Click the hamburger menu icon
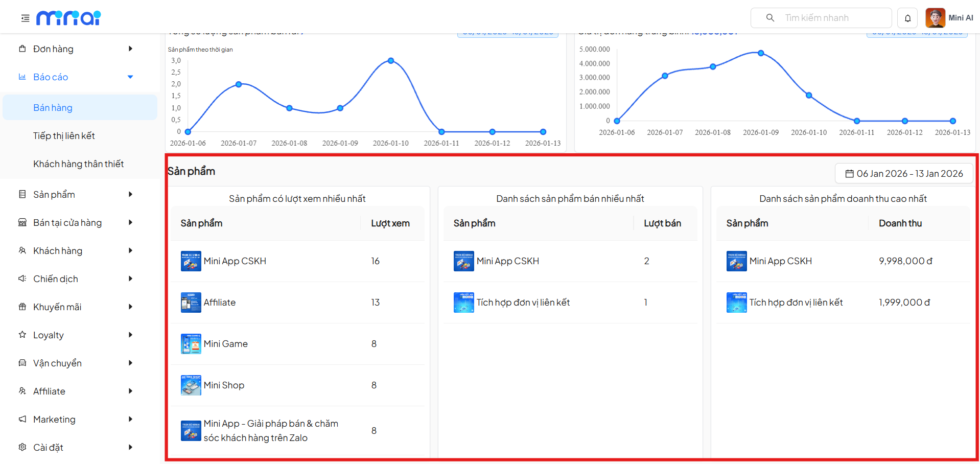Screen dimensions: 980x464 tap(25, 18)
